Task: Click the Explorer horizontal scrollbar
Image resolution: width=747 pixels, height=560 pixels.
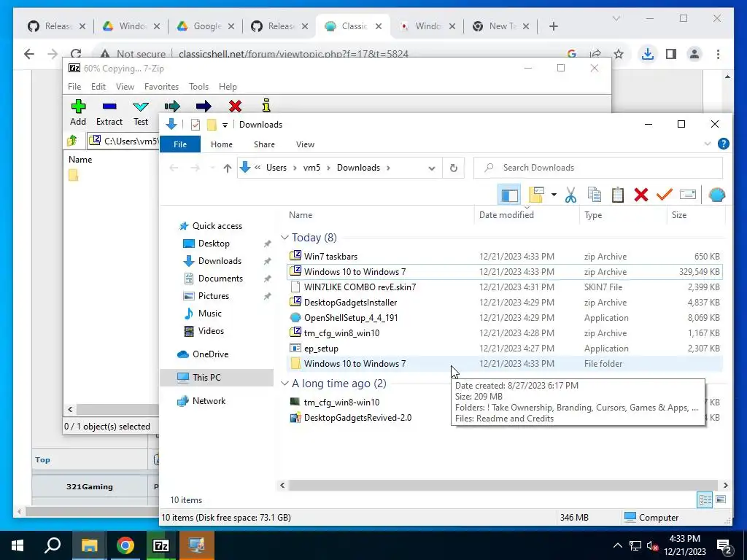Action: (503, 485)
